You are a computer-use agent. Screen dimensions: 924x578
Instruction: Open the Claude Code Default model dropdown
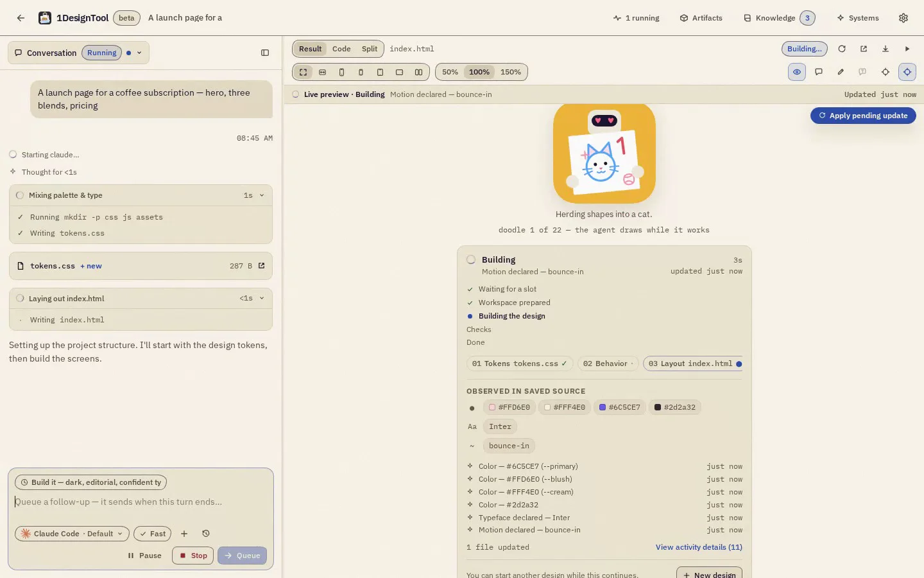[72, 534]
